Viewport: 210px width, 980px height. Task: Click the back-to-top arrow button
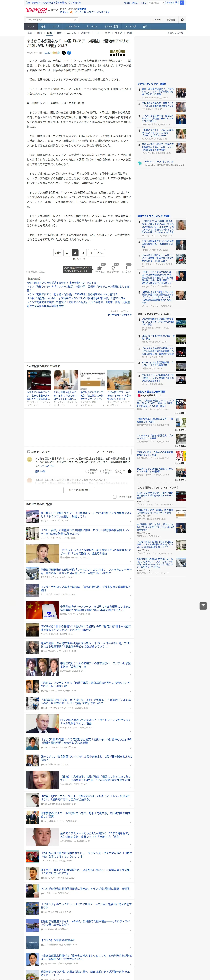pyautogui.click(x=203, y=606)
